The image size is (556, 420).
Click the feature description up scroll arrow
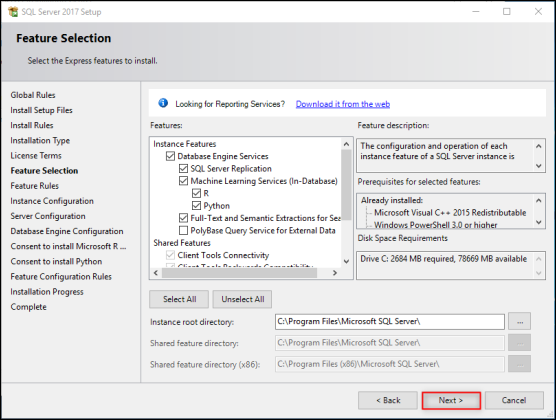(x=539, y=146)
